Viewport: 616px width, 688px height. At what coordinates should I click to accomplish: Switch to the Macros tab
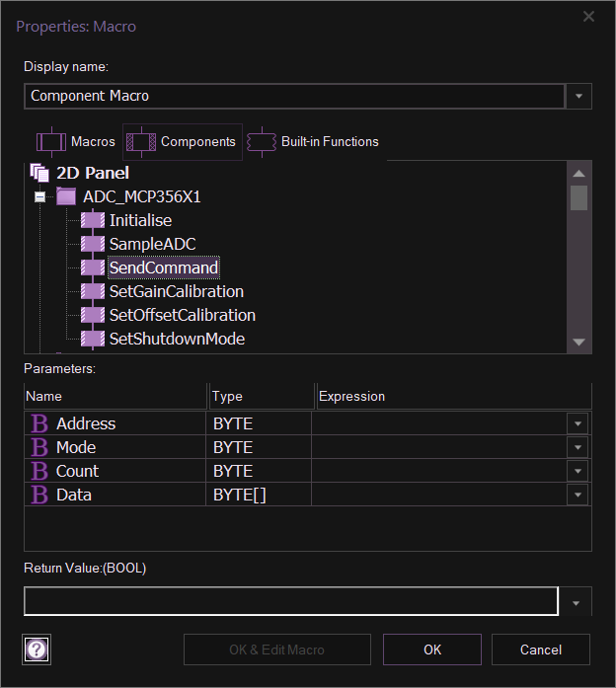point(75,142)
